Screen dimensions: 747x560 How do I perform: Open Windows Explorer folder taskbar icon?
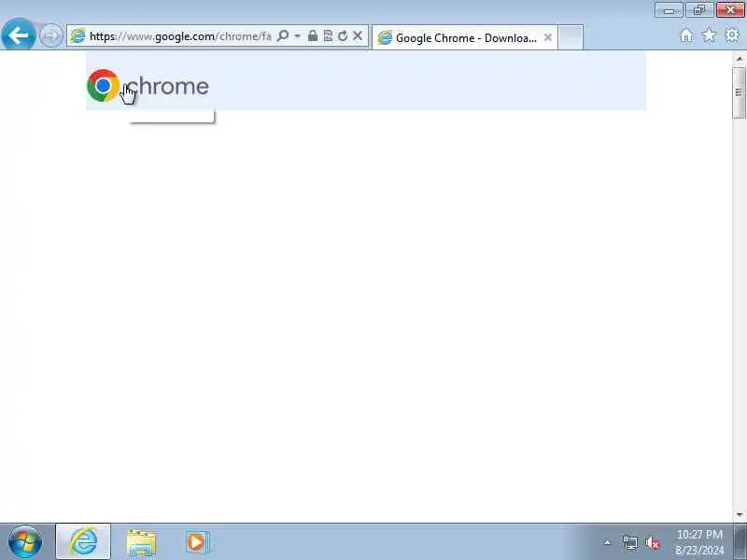141,542
